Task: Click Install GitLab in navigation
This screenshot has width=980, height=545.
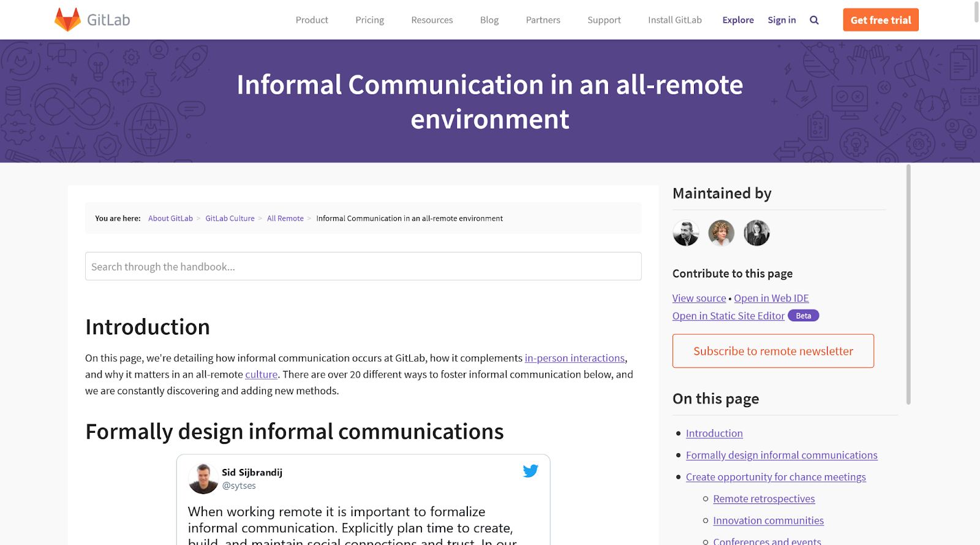Action: [x=675, y=20]
